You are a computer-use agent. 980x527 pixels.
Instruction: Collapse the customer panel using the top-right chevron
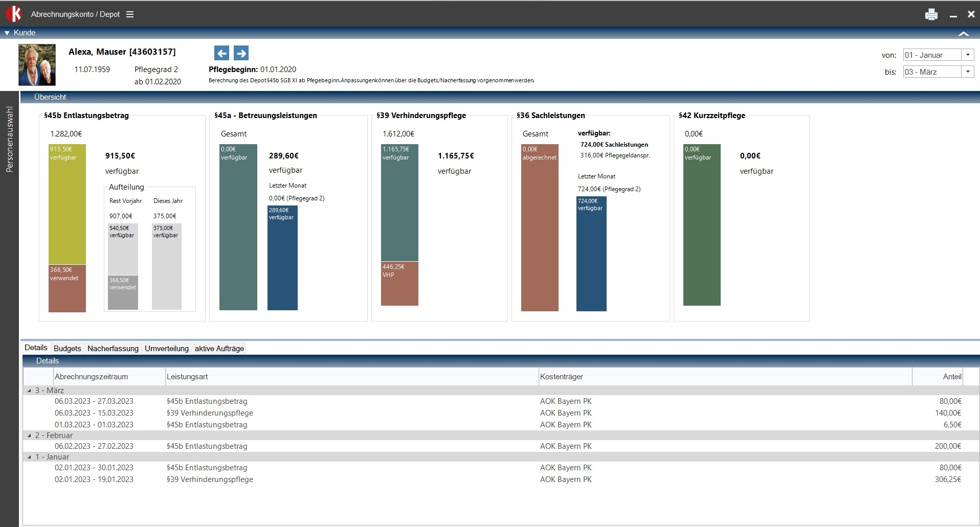click(x=964, y=33)
